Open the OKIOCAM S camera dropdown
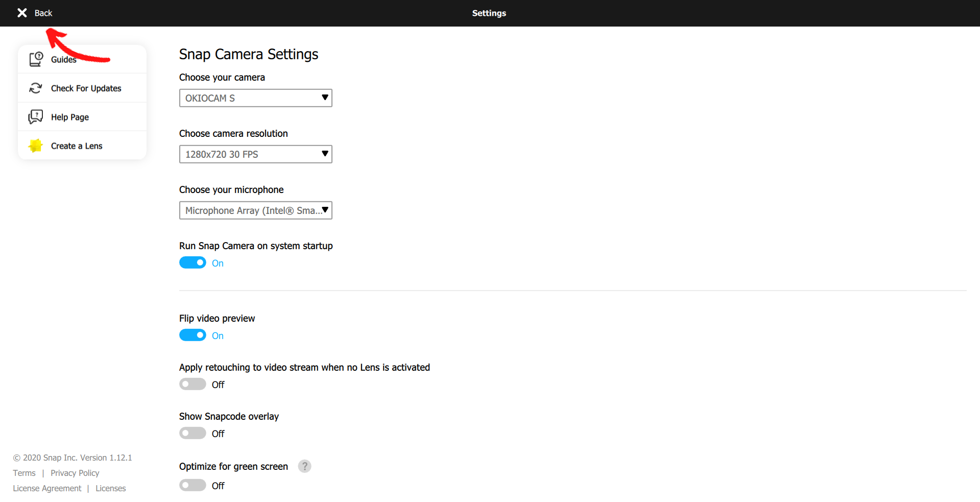Image resolution: width=980 pixels, height=502 pixels. [x=255, y=98]
